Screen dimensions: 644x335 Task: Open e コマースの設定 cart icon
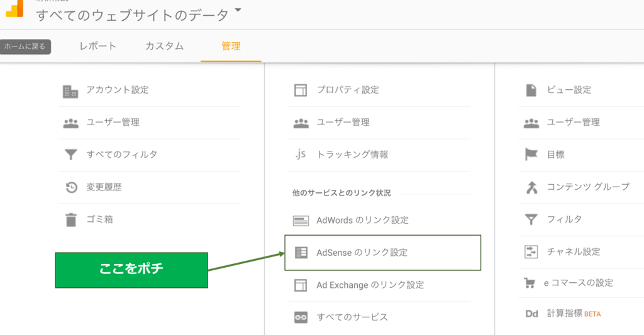pos(531,283)
